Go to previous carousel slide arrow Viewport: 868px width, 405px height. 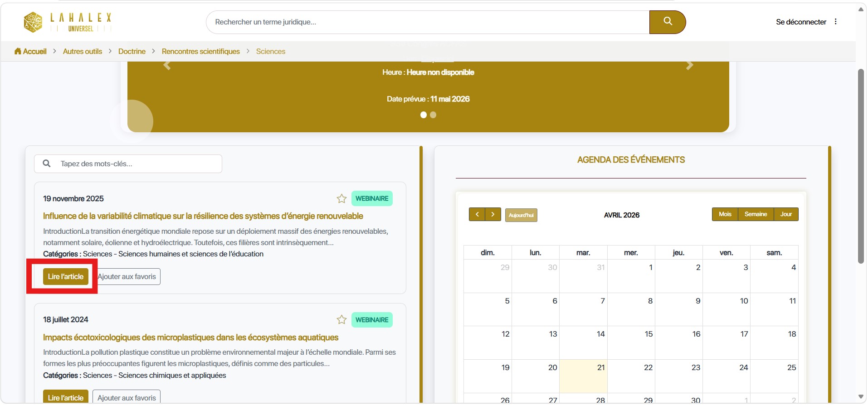pos(167,66)
